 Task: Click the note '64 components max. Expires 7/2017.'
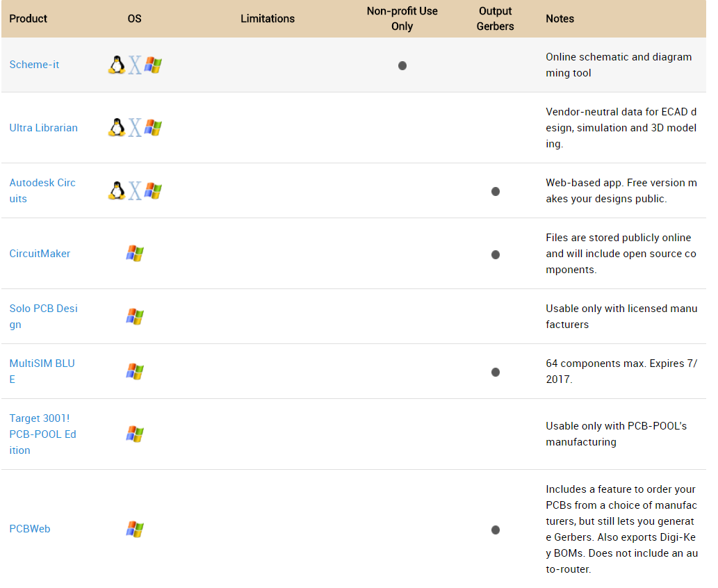(x=622, y=371)
